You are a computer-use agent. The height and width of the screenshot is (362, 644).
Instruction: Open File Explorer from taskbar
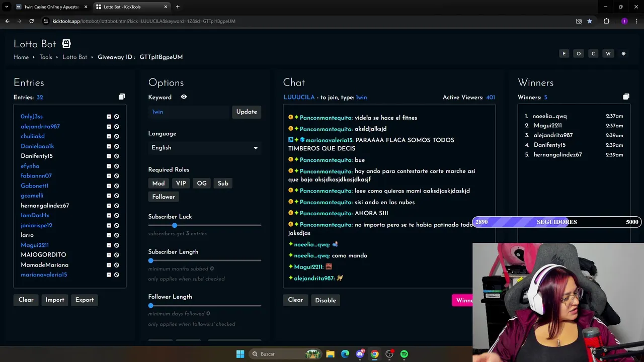point(330,354)
